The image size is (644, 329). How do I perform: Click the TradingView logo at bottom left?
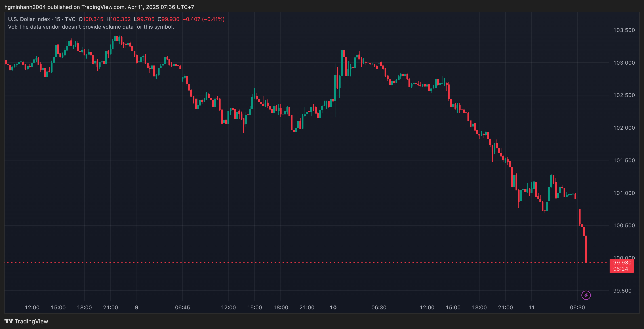(x=26, y=321)
